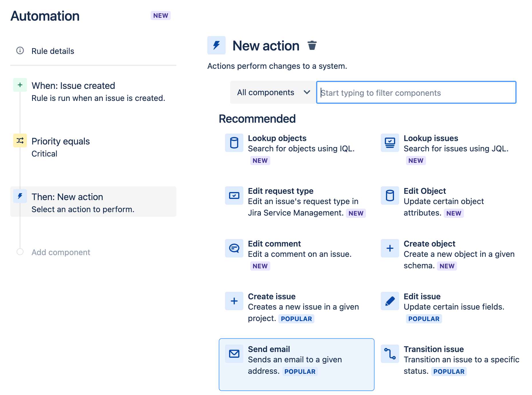
Task: Select the Edit comment speech bubble icon
Action: (x=234, y=248)
